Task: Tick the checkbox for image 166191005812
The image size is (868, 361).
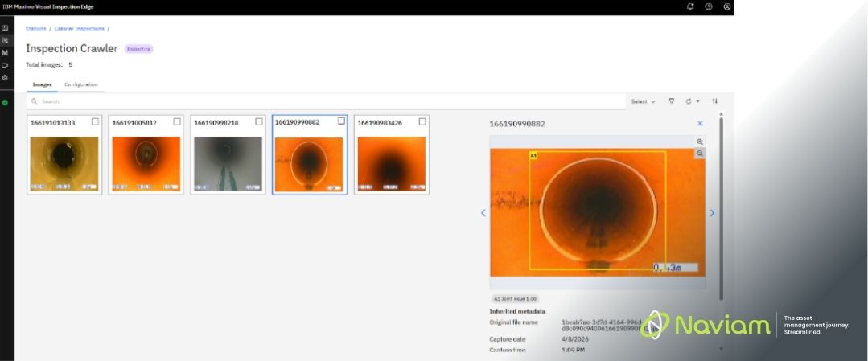Action: (x=177, y=121)
